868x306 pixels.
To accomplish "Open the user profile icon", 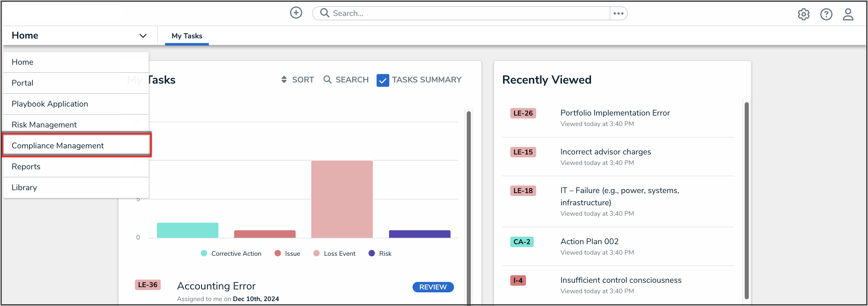I will (848, 14).
